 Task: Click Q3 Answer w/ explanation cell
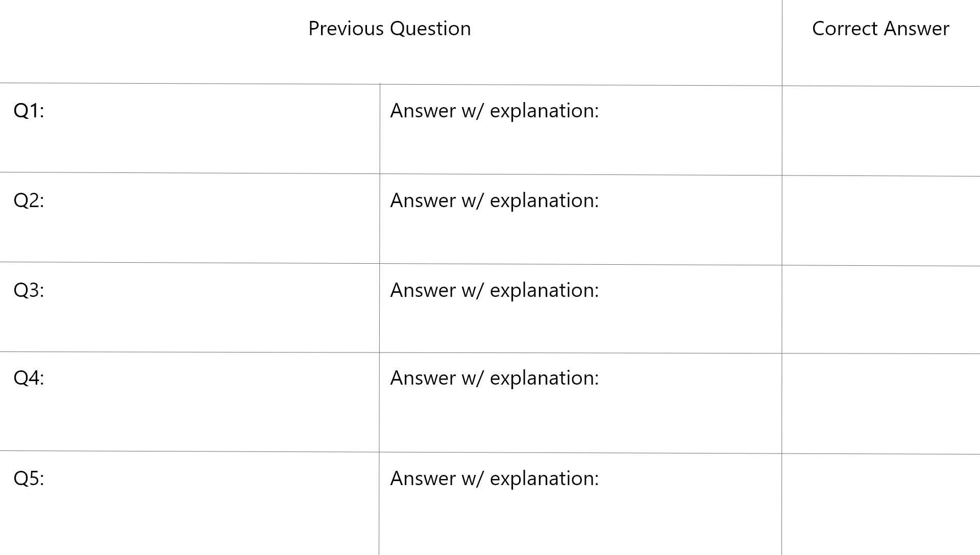(581, 309)
